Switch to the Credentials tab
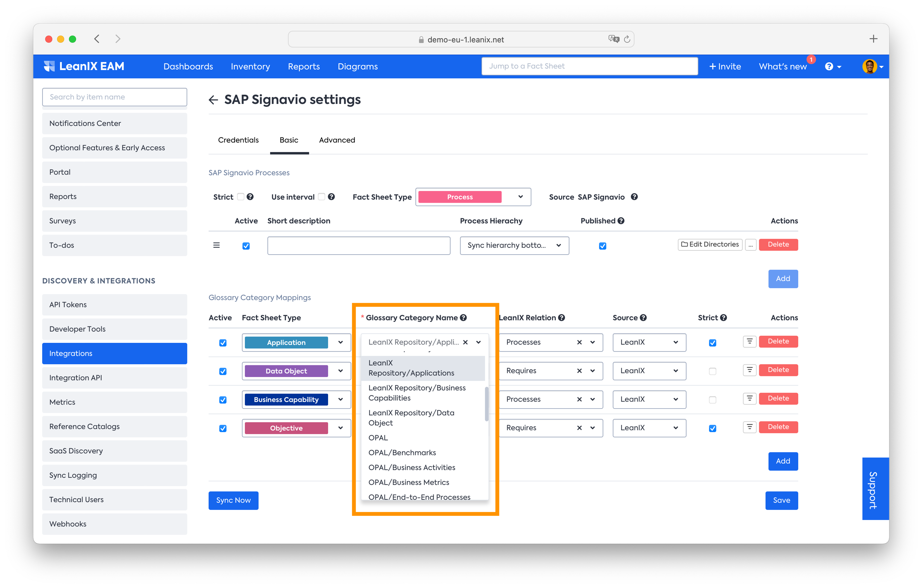 238,140
